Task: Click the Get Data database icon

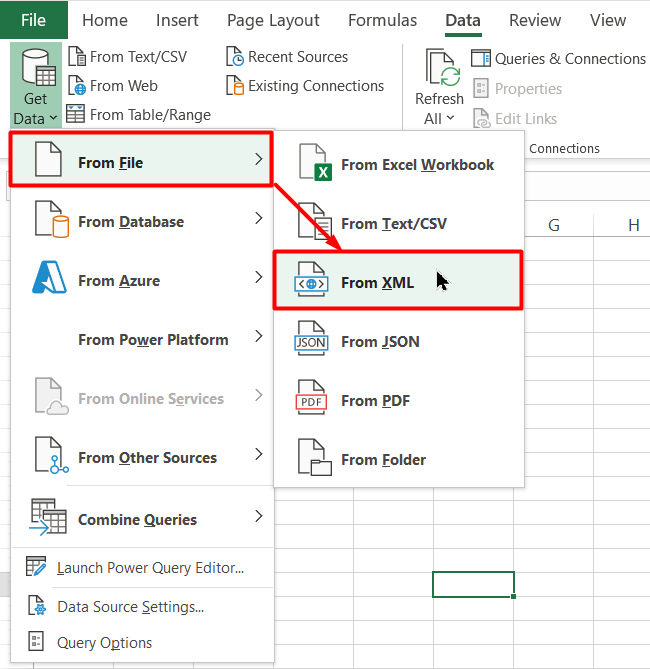Action: pos(38,67)
